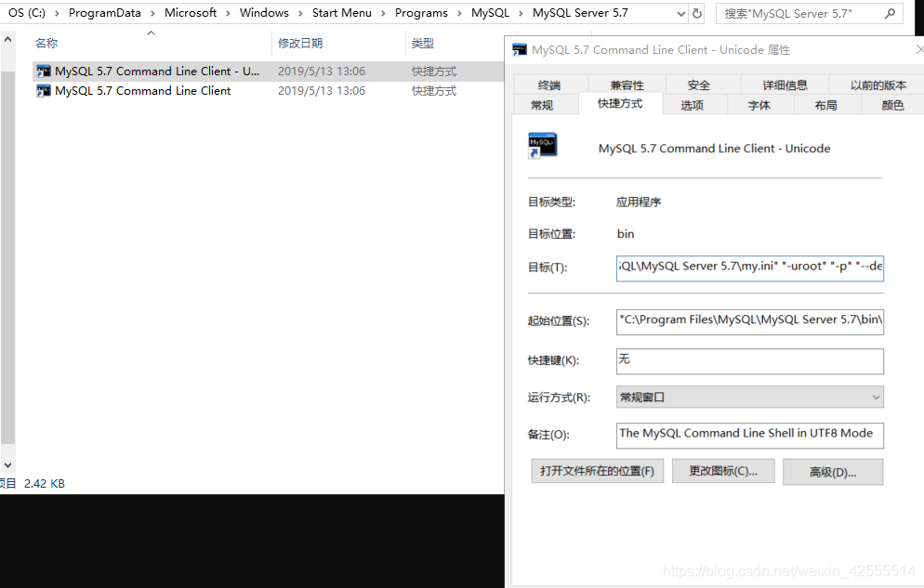Image resolution: width=924 pixels, height=588 pixels.
Task: Click the search magnifier icon in Explorer
Action: tap(890, 13)
